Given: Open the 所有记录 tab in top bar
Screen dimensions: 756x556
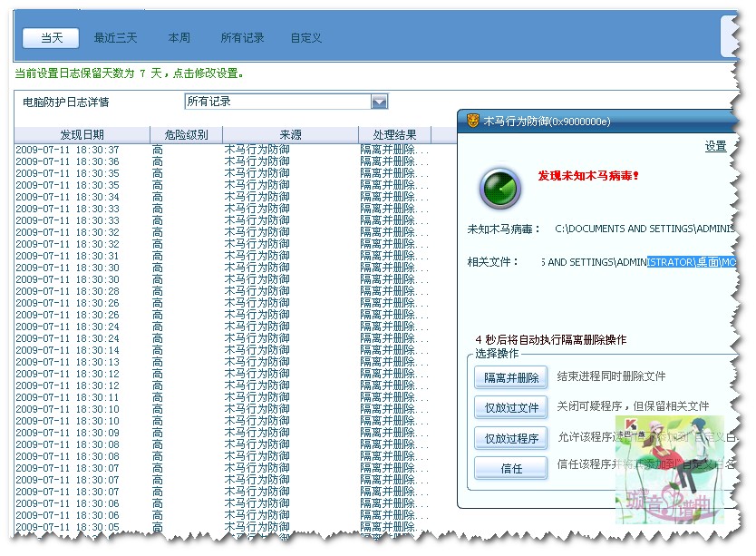Looking at the screenshot, I should (x=242, y=38).
